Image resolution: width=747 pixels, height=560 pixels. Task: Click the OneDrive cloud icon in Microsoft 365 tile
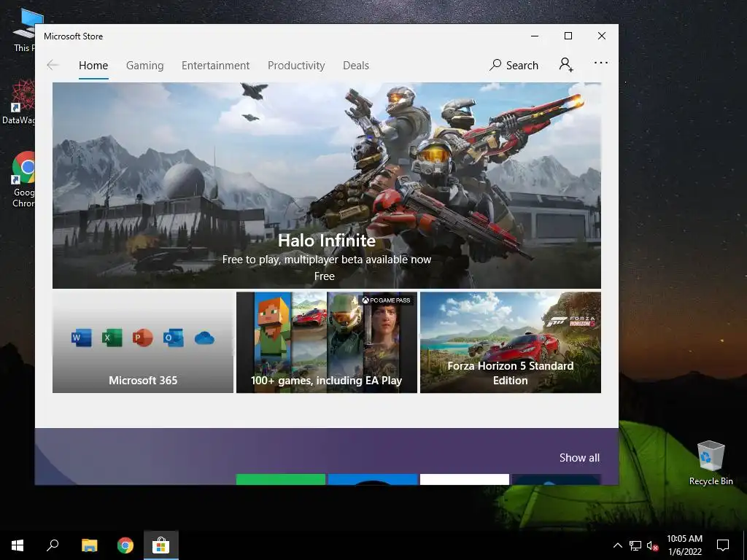point(204,338)
